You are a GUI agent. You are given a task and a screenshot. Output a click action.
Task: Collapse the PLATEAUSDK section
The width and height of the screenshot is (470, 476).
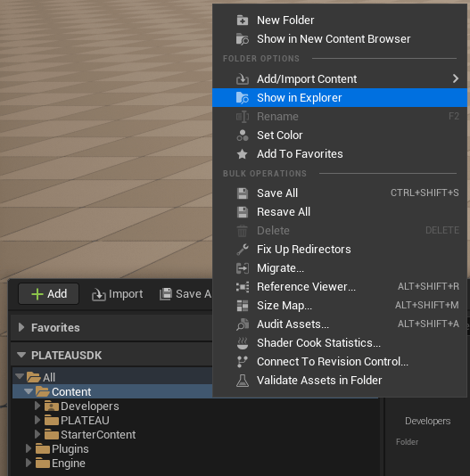point(21,355)
